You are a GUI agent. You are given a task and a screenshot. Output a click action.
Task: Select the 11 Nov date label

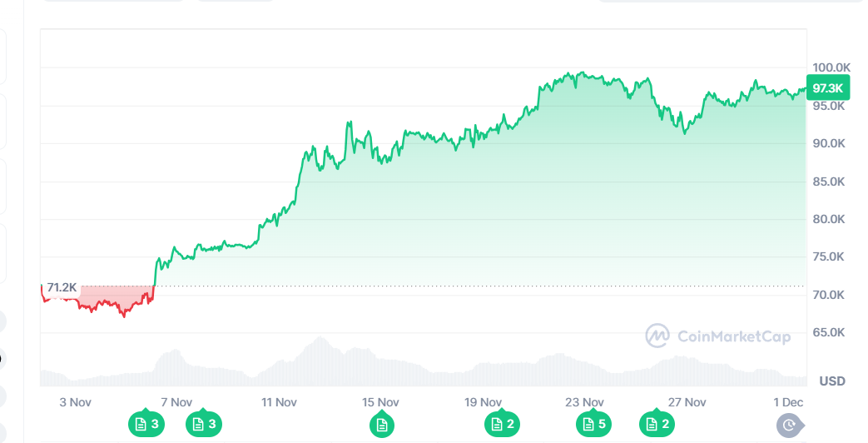pyautogui.click(x=279, y=402)
